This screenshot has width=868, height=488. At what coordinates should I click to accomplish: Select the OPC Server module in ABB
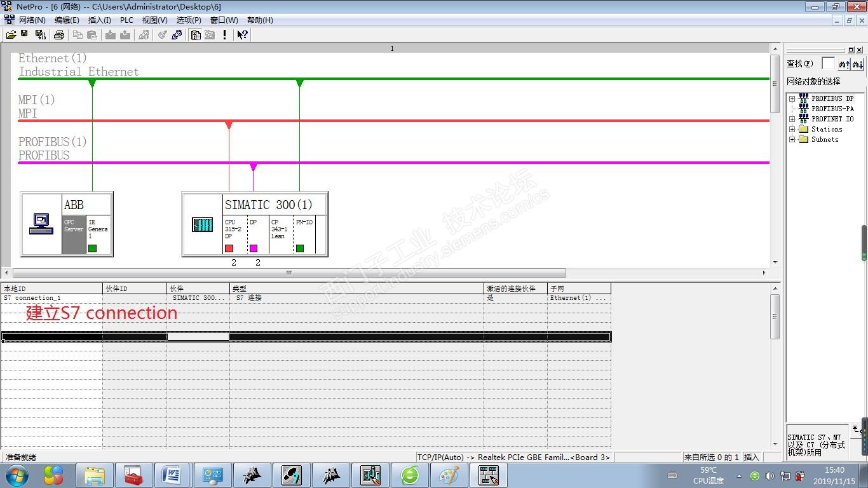coord(74,234)
